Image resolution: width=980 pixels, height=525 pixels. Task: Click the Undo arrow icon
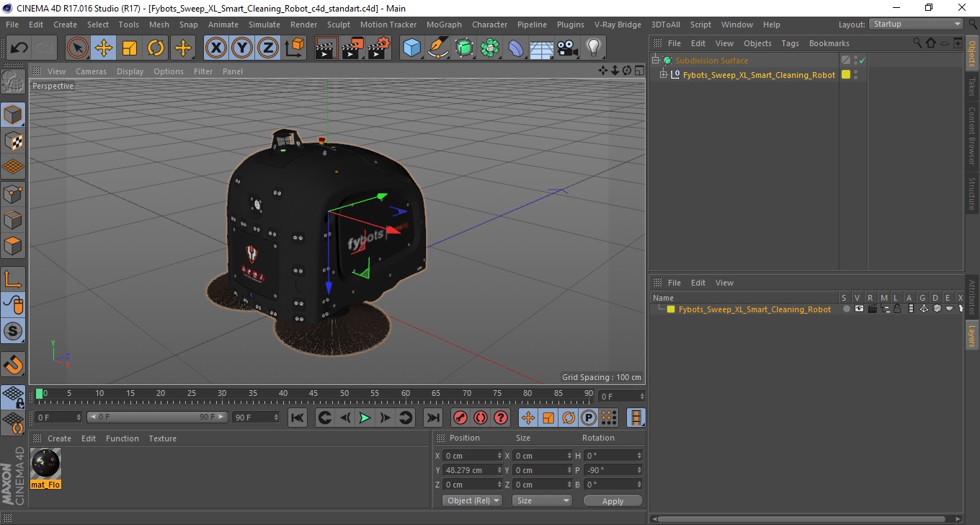[x=19, y=48]
